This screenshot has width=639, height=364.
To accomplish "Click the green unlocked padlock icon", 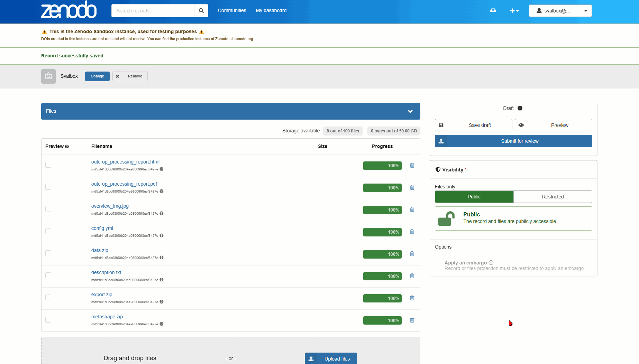I will point(446,218).
